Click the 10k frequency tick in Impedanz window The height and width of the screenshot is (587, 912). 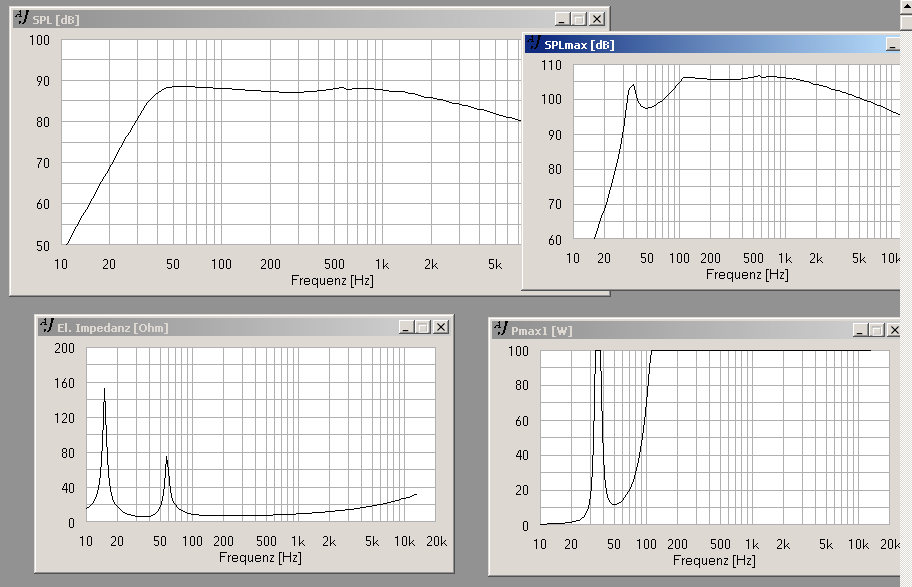click(404, 542)
